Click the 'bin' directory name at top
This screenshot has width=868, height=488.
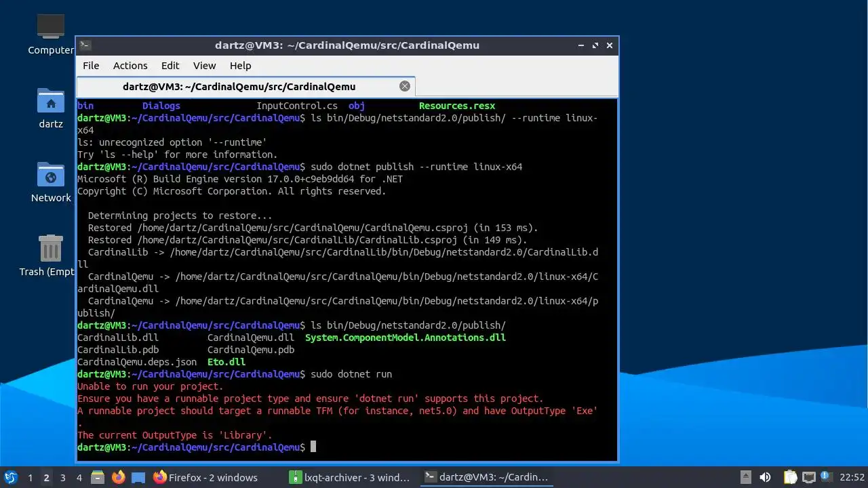click(x=85, y=106)
